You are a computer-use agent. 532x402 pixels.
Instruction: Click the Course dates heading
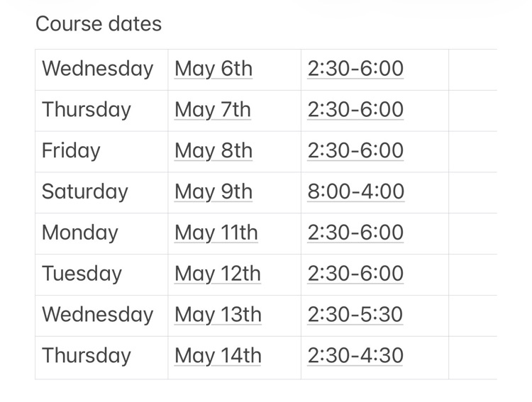pos(99,24)
